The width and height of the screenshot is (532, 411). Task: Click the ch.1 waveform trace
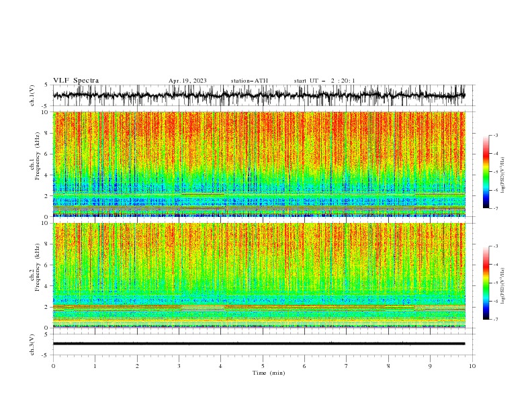(x=259, y=95)
